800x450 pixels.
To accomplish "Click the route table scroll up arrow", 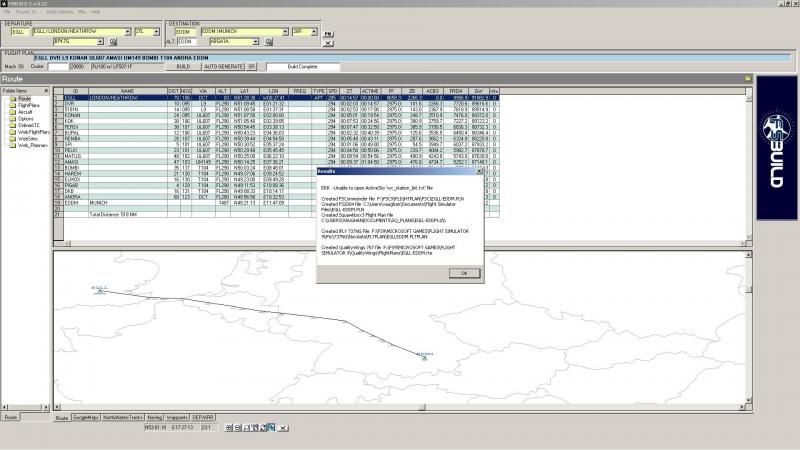I will point(748,98).
